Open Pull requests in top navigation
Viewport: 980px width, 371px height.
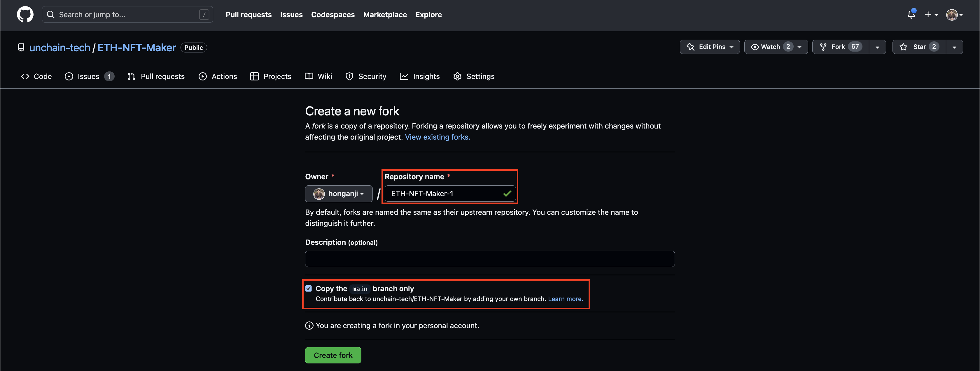pyautogui.click(x=249, y=15)
